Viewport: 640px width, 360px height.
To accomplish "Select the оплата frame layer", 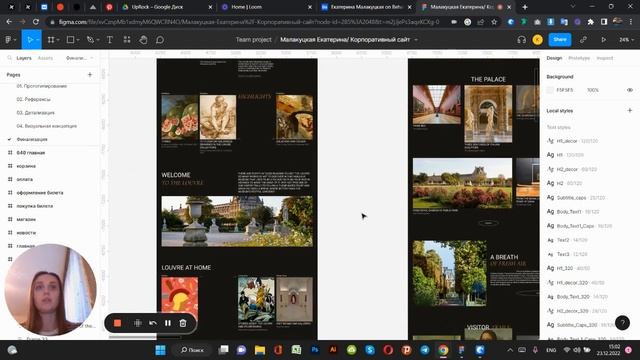I will (24, 179).
